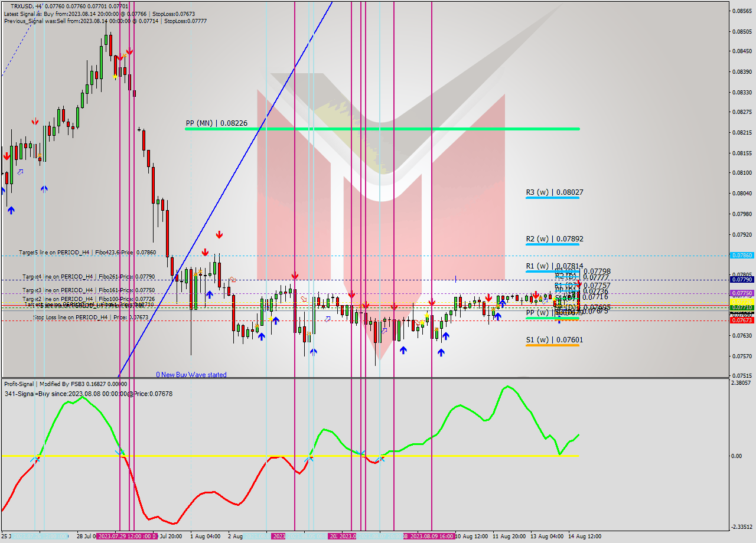The image size is (756, 543).
Task: Click the purple 0.07750 price tag
Action: [742, 293]
